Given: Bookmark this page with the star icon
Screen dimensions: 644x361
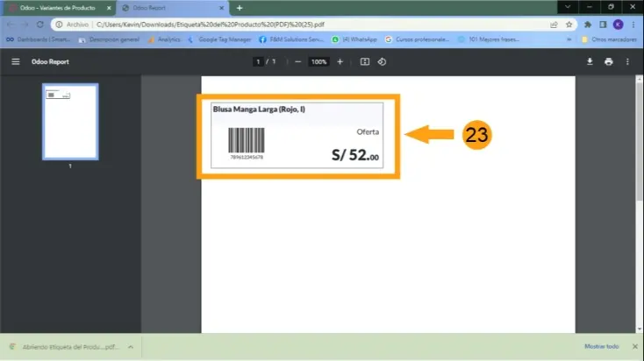Looking at the screenshot, I should (x=569, y=25).
